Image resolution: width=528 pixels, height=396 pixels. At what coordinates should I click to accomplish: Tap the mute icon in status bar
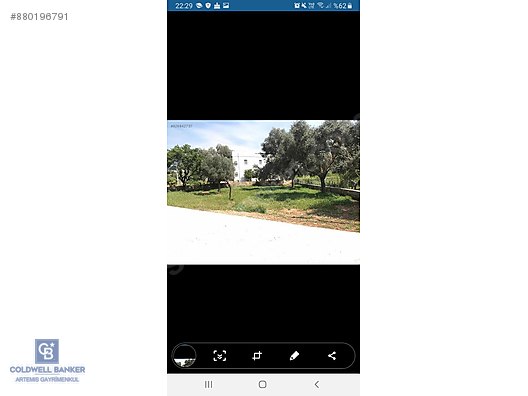click(x=304, y=5)
